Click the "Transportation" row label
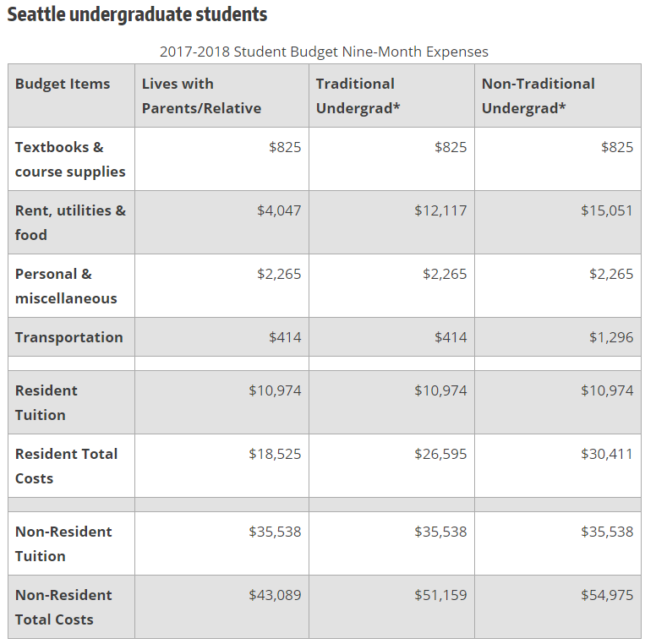The image size is (645, 644). pos(68,337)
